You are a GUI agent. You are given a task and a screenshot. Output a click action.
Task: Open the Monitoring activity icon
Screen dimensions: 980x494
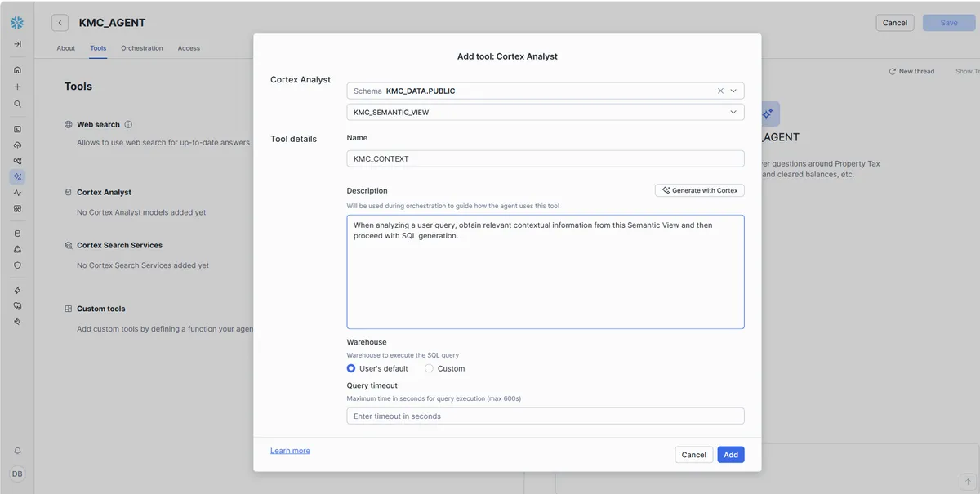tap(16, 192)
